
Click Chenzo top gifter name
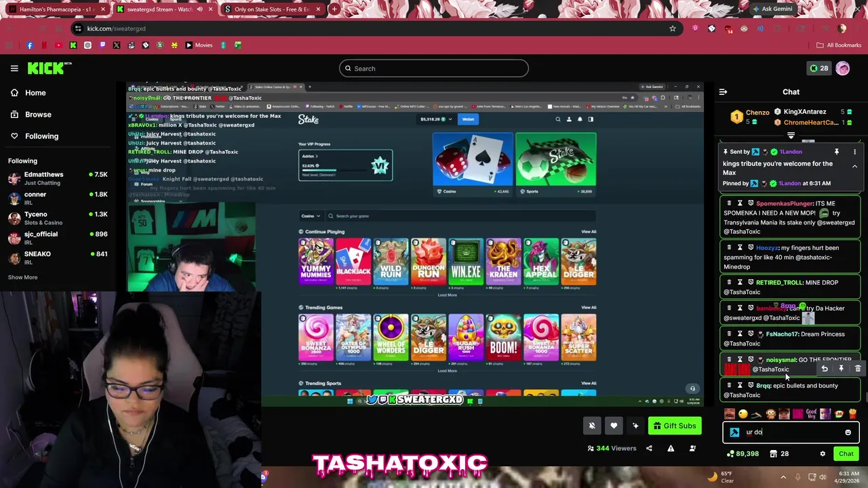[757, 113]
